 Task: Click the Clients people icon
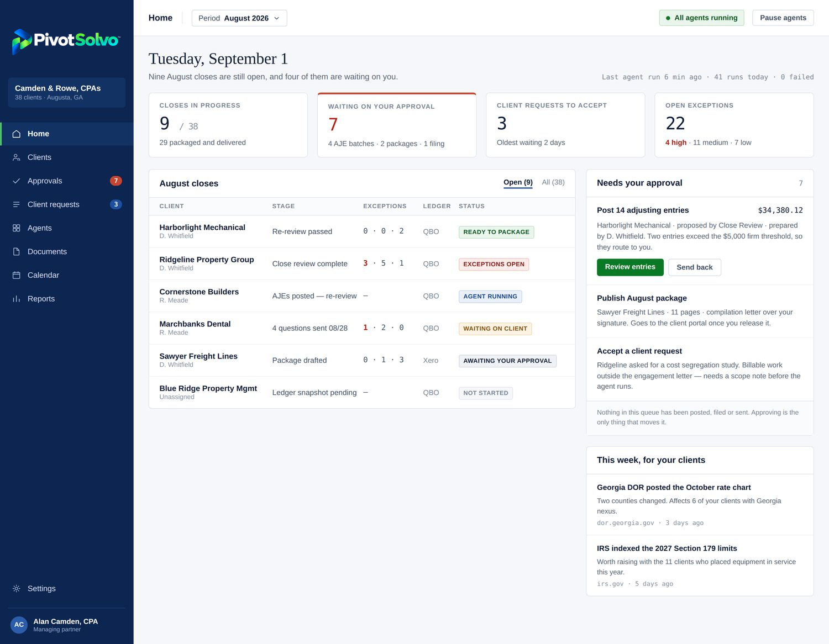click(17, 157)
